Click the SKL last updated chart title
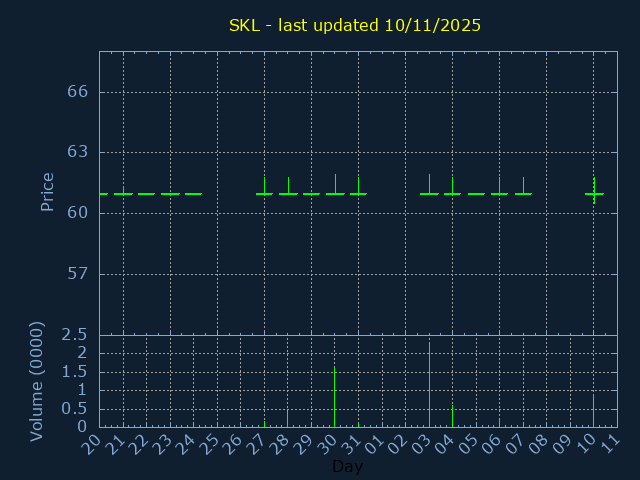The height and width of the screenshot is (480, 640). [x=355, y=25]
